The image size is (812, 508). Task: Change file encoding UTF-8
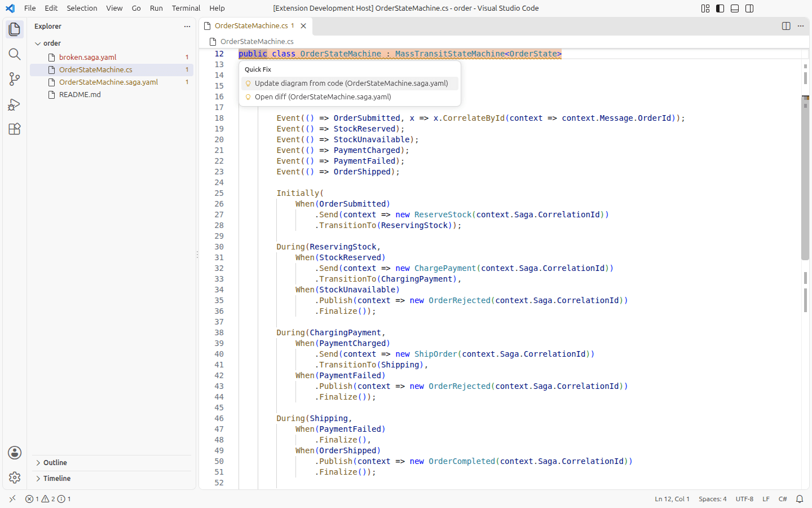pos(744,499)
